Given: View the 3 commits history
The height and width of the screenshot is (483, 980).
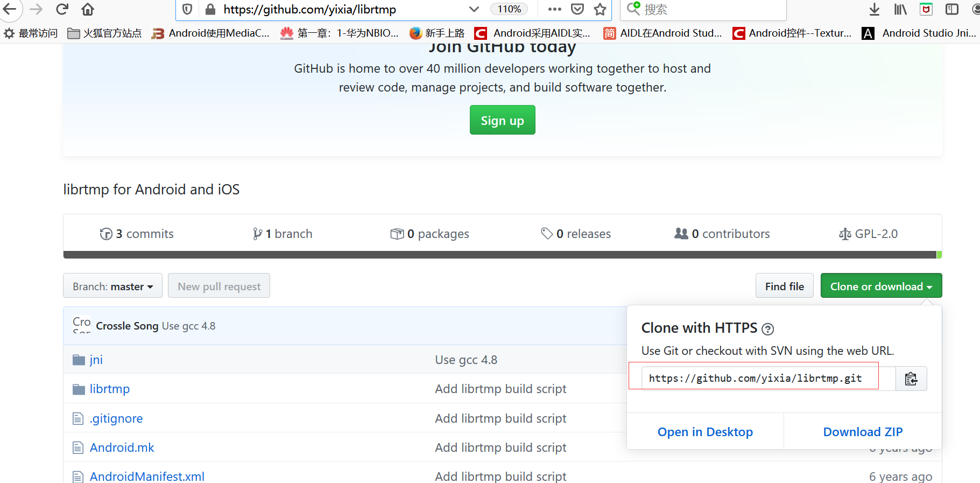Looking at the screenshot, I should 137,234.
